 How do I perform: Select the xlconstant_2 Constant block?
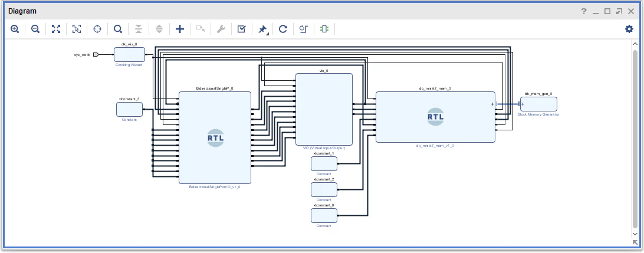[324, 189]
